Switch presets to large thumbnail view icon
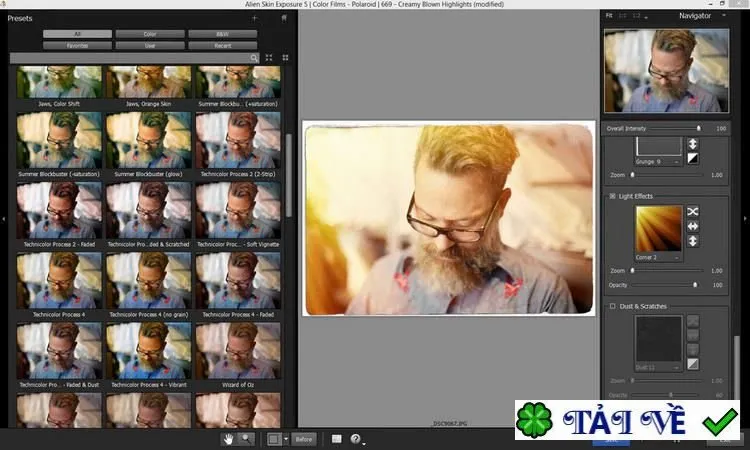Viewport: 750px width, 450px height. pos(269,57)
